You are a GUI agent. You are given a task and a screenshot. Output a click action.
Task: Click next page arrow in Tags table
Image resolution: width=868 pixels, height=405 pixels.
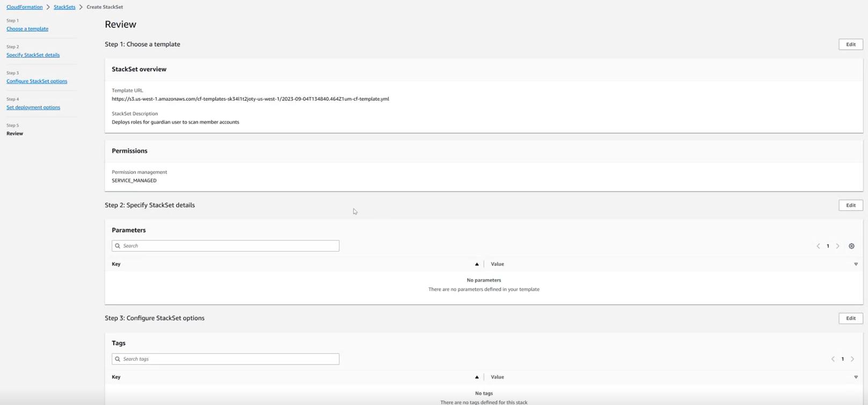pos(852,359)
